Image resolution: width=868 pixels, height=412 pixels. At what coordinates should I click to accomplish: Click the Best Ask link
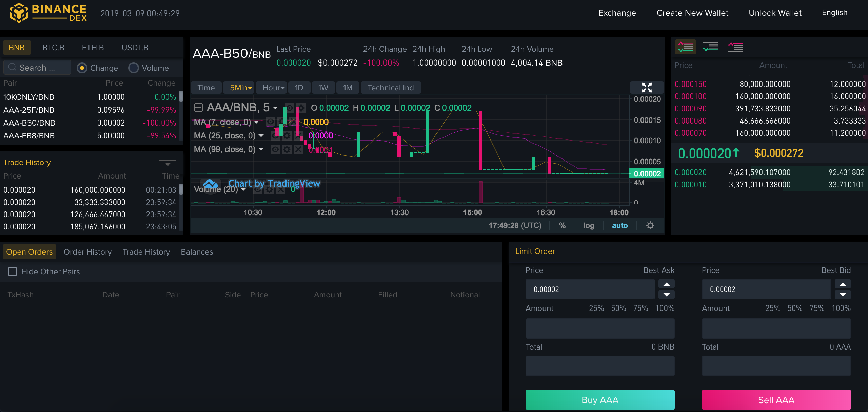point(659,270)
